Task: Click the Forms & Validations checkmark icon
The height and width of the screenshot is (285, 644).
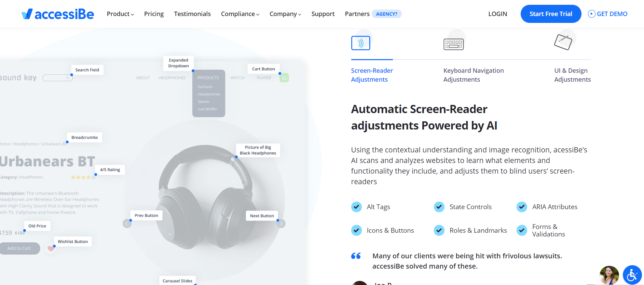Action: click(x=522, y=230)
